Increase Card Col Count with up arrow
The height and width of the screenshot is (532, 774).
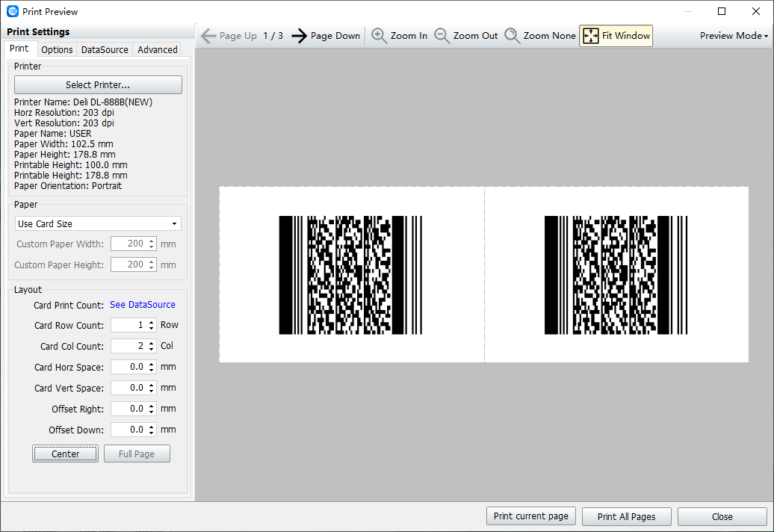[x=151, y=343]
